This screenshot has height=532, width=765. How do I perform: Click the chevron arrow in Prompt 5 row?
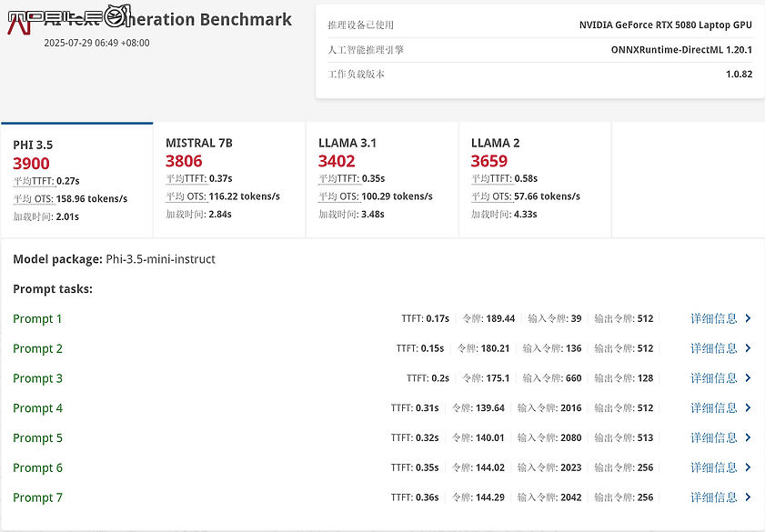pos(748,437)
